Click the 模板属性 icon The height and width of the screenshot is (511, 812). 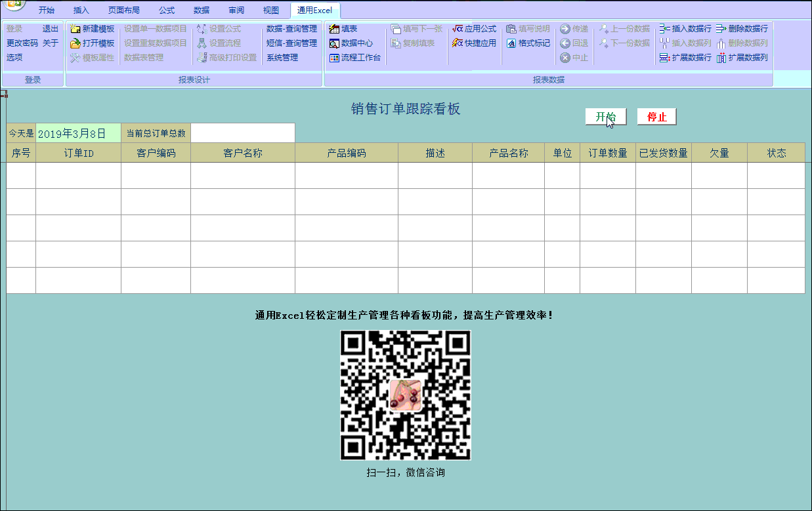pyautogui.click(x=75, y=58)
